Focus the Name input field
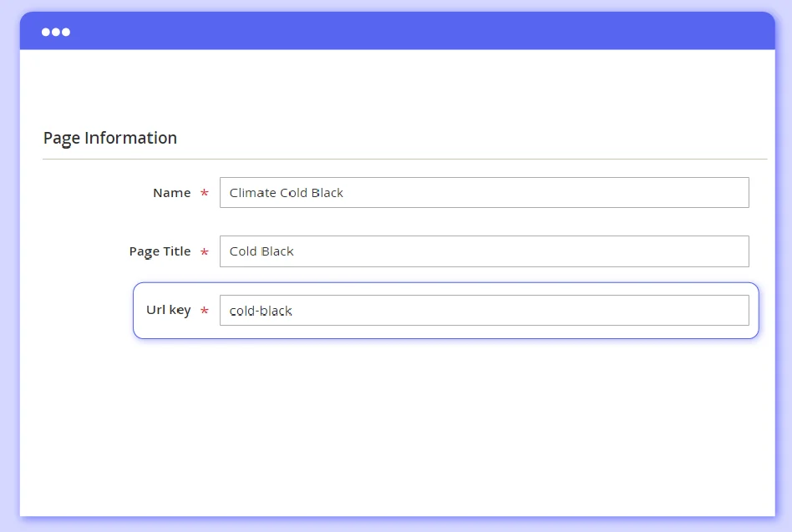792x532 pixels. pyautogui.click(x=484, y=193)
